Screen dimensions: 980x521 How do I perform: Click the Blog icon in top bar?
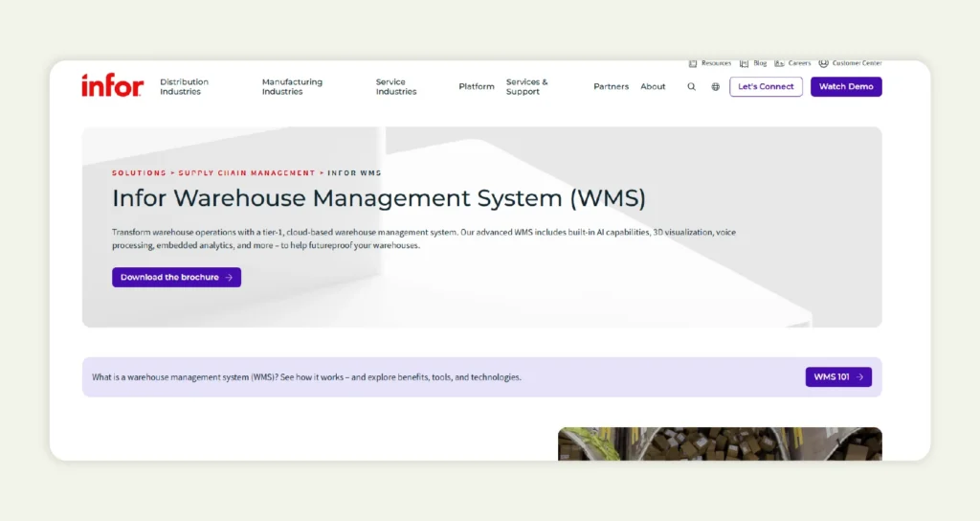tap(744, 63)
